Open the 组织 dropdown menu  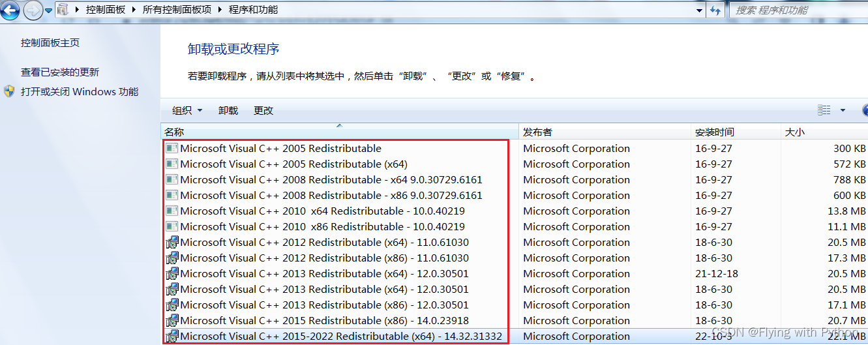[187, 111]
